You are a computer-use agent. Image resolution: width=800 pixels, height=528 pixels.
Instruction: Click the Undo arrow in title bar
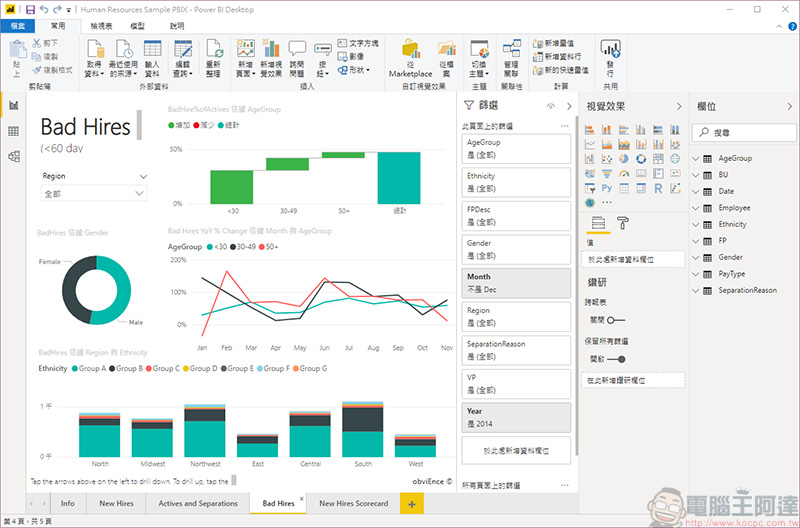[44, 9]
